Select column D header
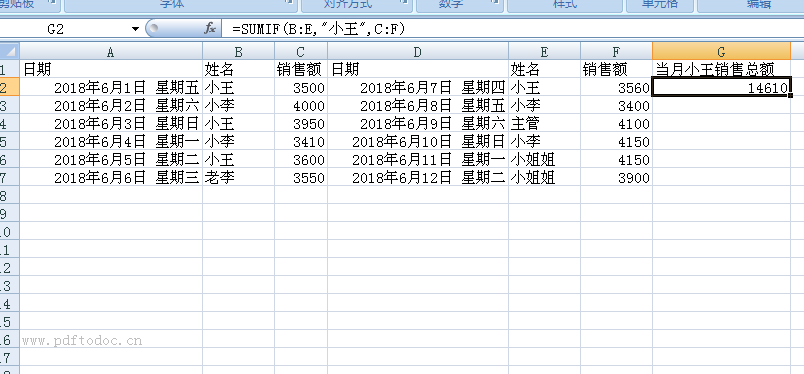Screen dimensions: 804x374 coord(418,51)
